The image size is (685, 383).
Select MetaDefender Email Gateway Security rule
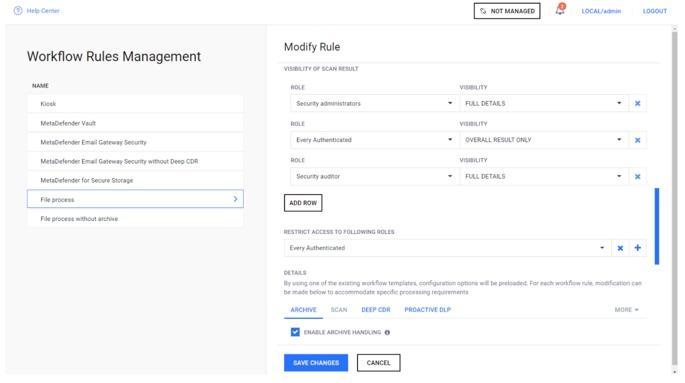[x=135, y=142]
